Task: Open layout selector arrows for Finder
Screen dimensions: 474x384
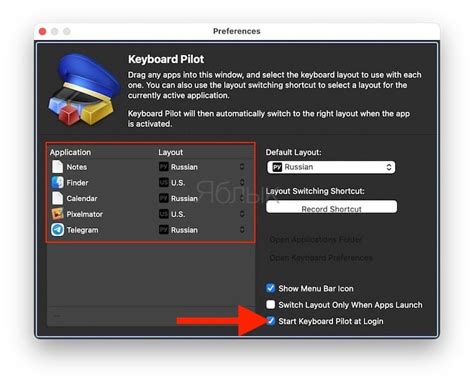Action: pyautogui.click(x=242, y=182)
